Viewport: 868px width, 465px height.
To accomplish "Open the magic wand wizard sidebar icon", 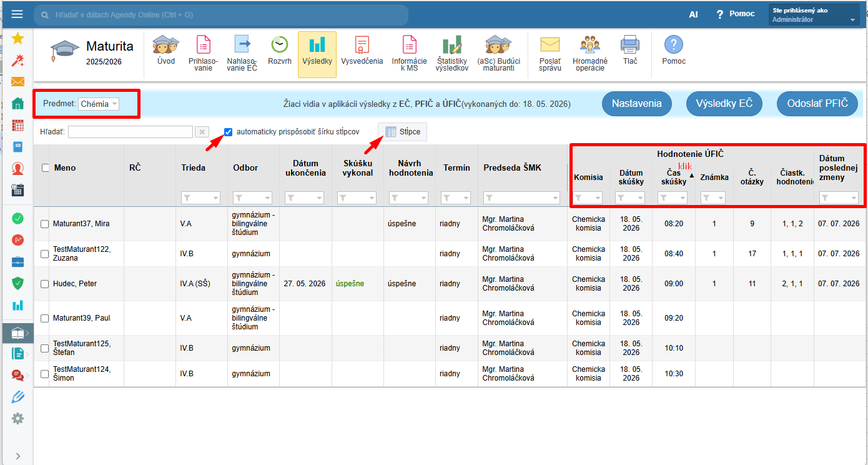I will click(x=17, y=60).
